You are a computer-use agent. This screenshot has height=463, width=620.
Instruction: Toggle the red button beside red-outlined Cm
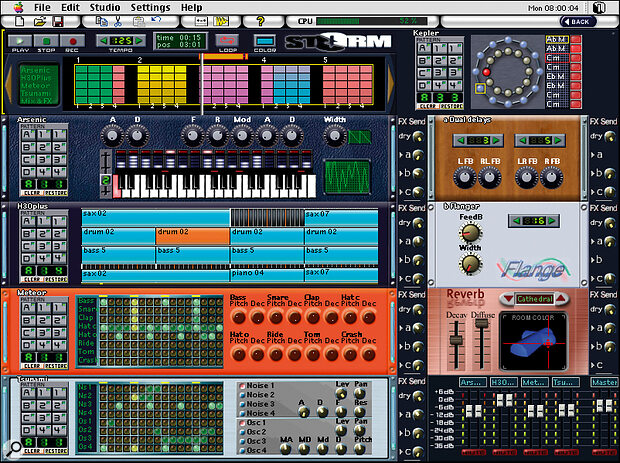576,58
